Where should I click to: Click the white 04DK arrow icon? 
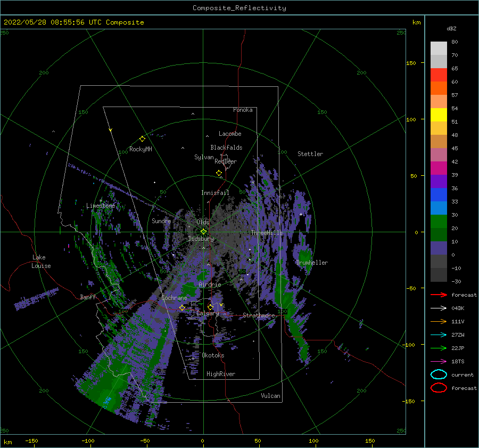pyautogui.click(x=439, y=308)
